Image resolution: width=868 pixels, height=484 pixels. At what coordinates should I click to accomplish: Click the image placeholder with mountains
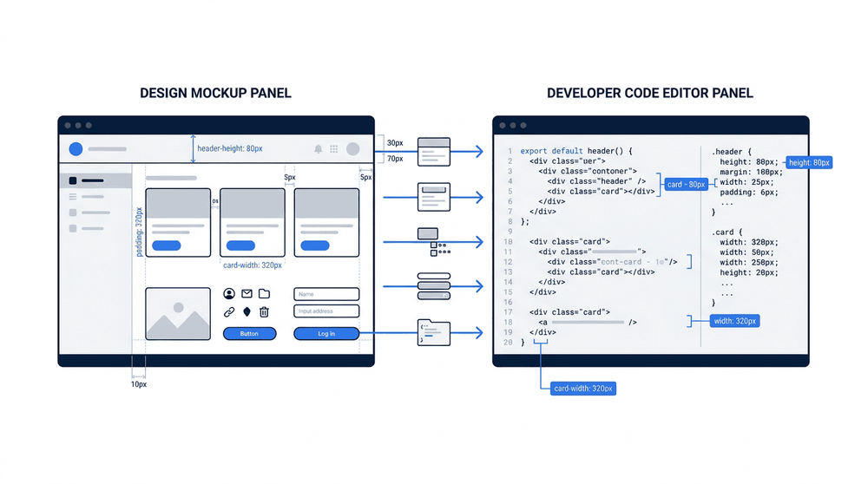tap(178, 314)
